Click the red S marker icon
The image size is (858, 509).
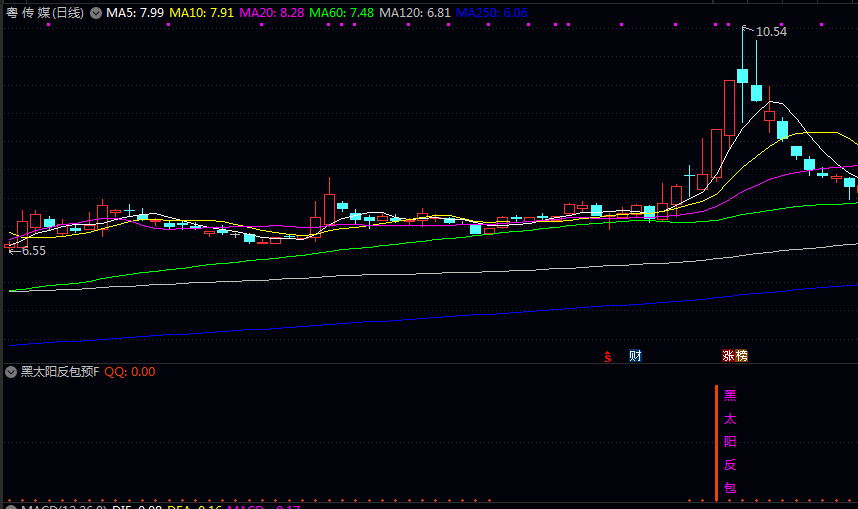pos(607,356)
